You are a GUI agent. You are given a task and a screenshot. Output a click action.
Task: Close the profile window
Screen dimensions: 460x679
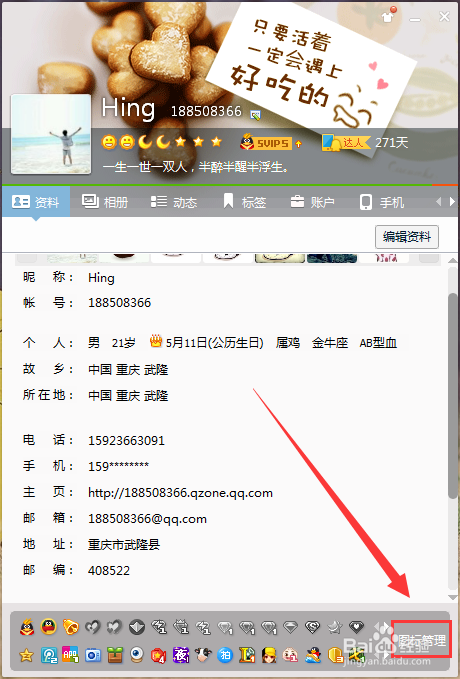click(444, 16)
